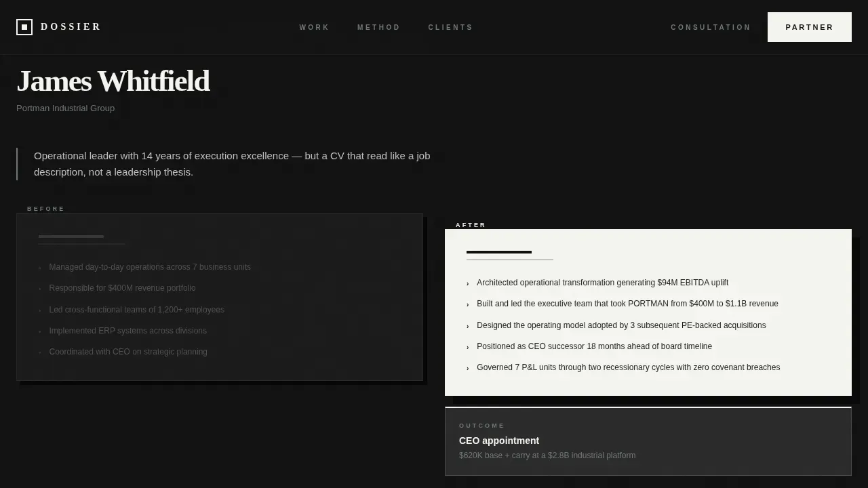The image size is (868, 488).
Task: Click 'Coordinated with CEO on strategic planning'
Action: 128,352
